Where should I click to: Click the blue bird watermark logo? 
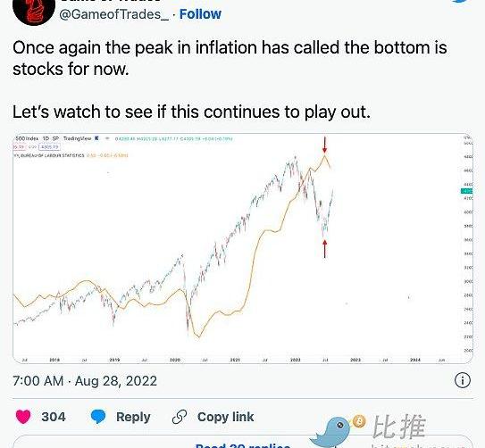point(330,432)
